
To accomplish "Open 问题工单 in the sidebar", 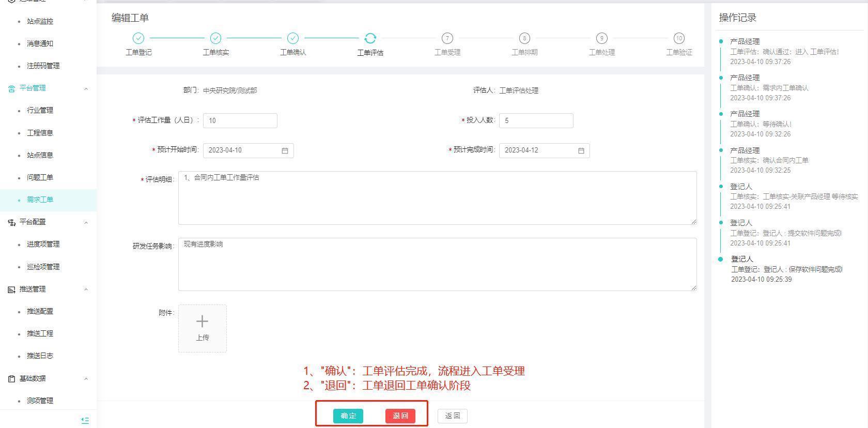I will coord(40,177).
